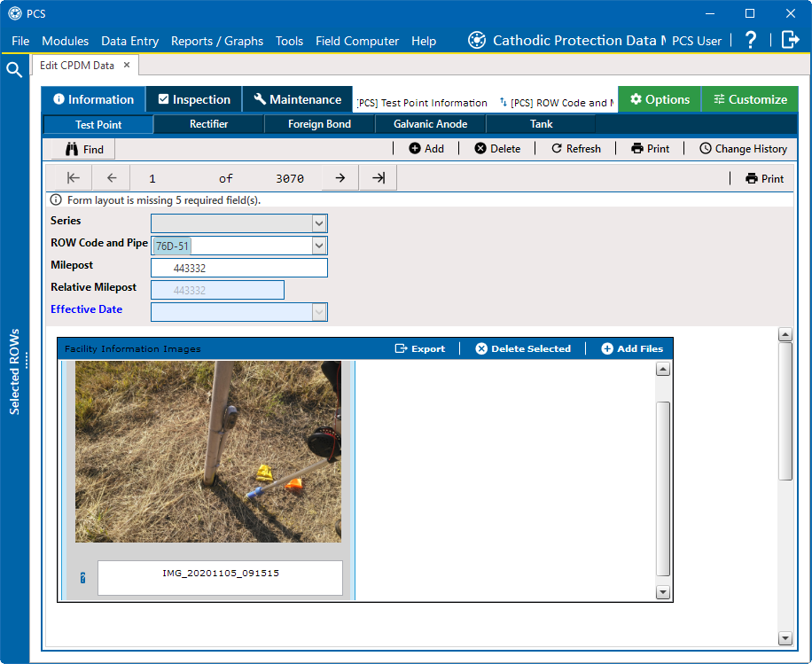Click the logout icon at top right

[x=790, y=40]
